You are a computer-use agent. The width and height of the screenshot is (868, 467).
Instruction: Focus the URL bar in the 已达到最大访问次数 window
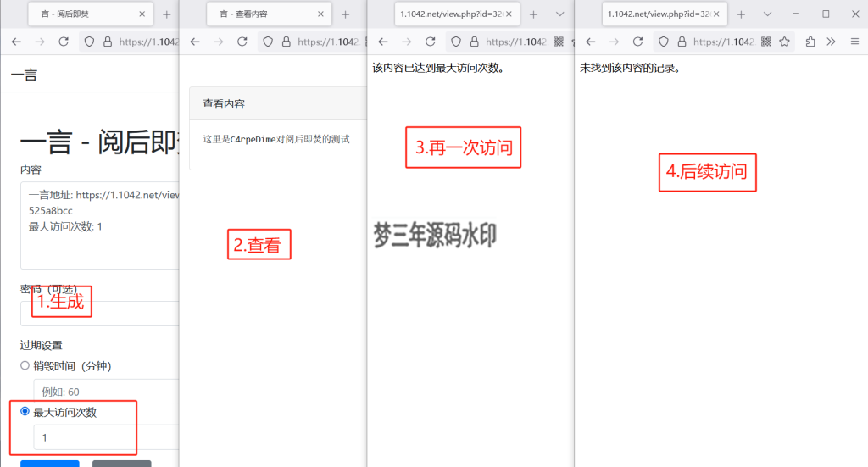click(x=516, y=42)
